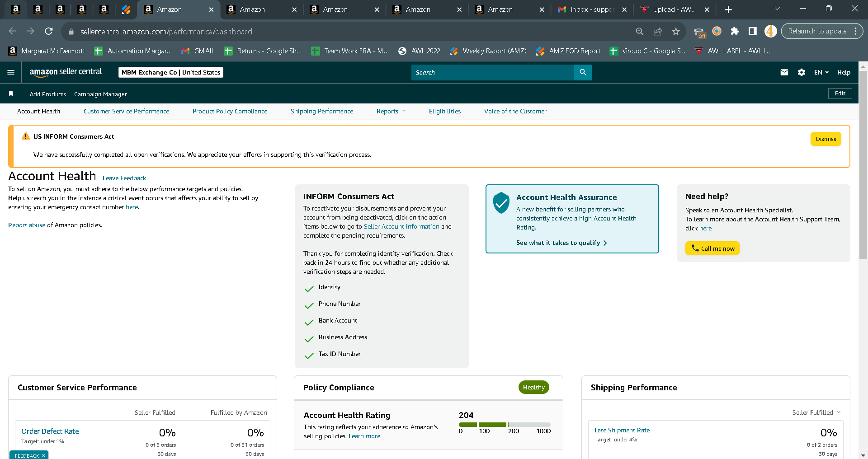
Task: Bookmark this page with the star
Action: 676,31
